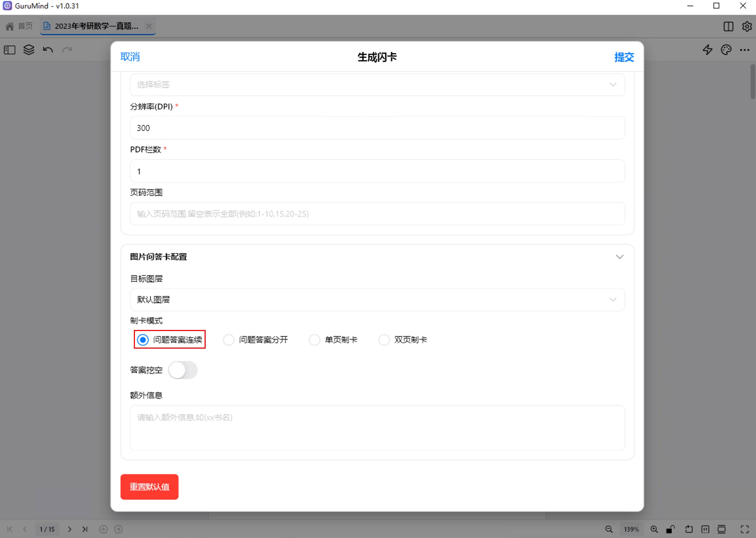The height and width of the screenshot is (538, 756).
Task: Collapse the 图片问答卡配置 section chevron
Action: [x=619, y=257]
